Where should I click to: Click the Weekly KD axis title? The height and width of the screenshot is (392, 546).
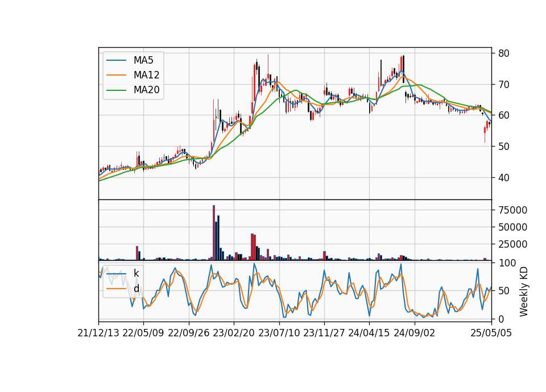coord(524,291)
